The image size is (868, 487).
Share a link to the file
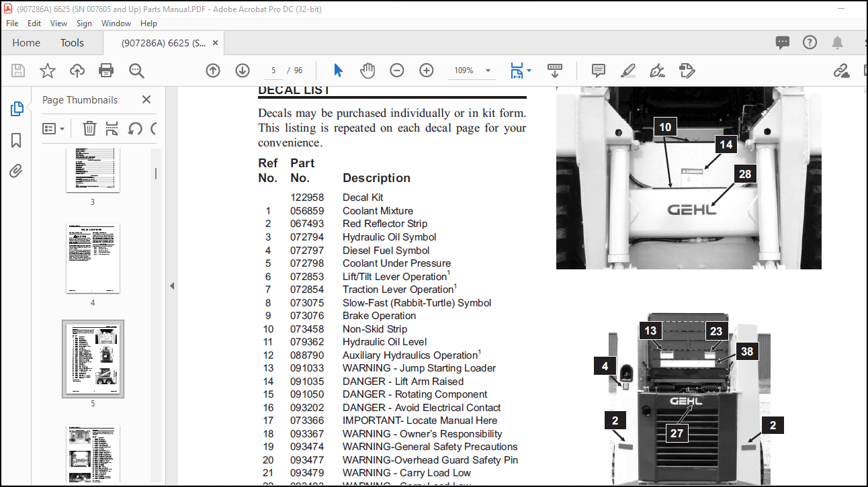coord(840,71)
